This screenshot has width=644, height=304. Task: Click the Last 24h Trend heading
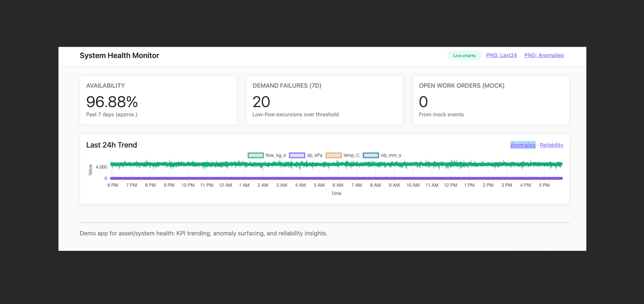pos(111,145)
